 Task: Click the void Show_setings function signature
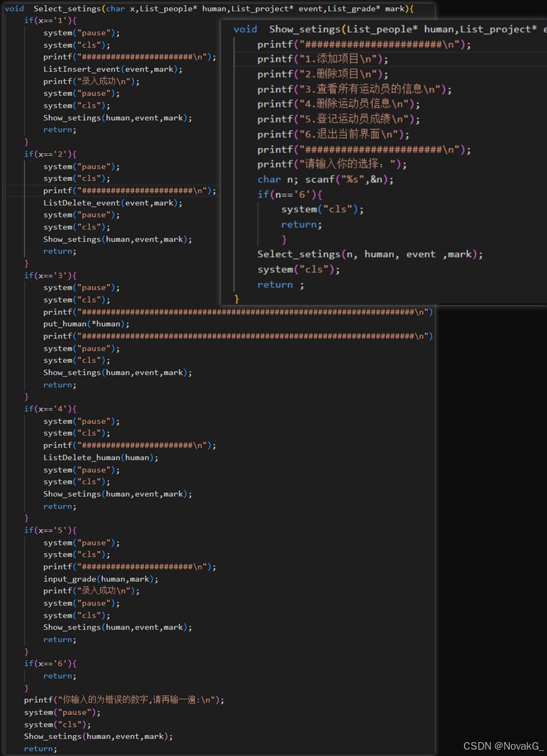pyautogui.click(x=390, y=30)
